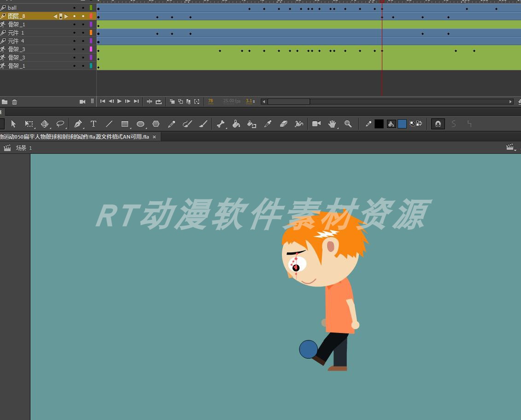Select the Pen tool
This screenshot has height=420, width=521.
(x=78, y=124)
